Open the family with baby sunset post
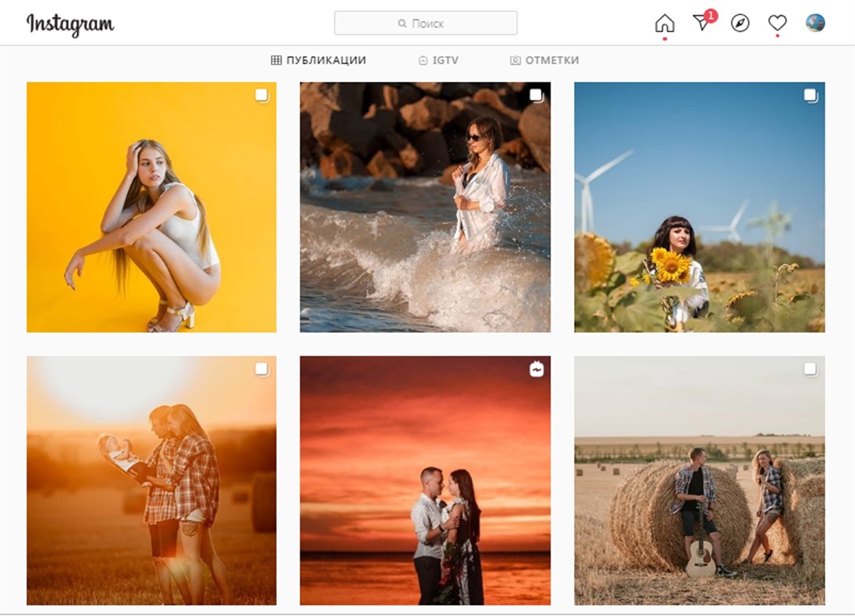This screenshot has width=855, height=616. pyautogui.click(x=152, y=481)
